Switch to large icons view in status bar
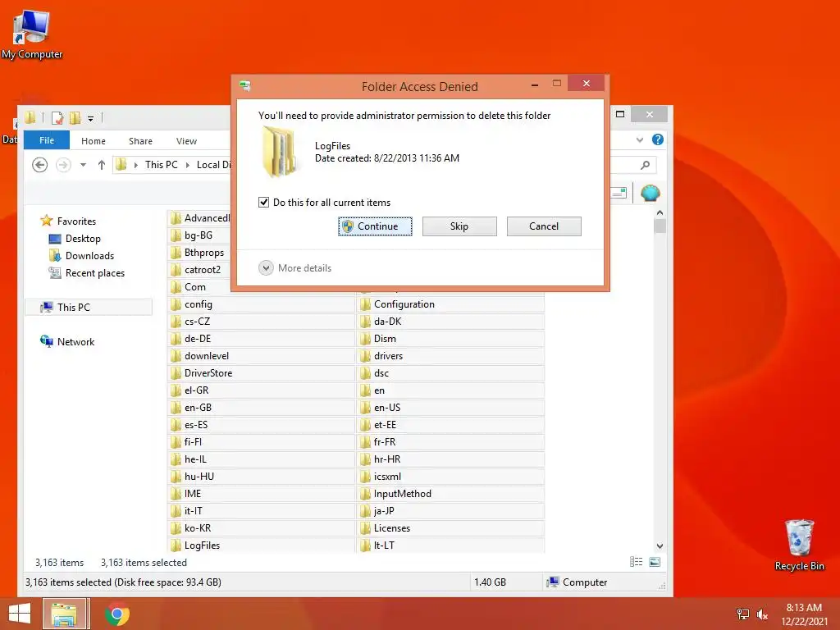Viewport: 840px width, 630px height. (x=655, y=562)
